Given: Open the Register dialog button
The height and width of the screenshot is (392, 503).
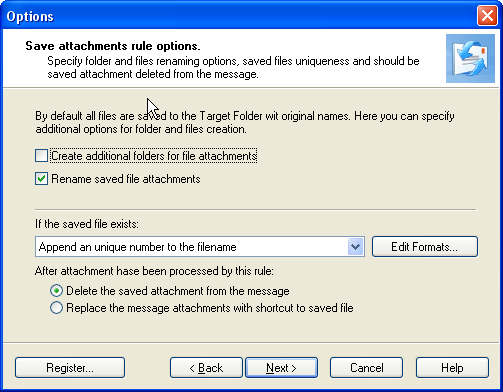Looking at the screenshot, I should coord(70,368).
